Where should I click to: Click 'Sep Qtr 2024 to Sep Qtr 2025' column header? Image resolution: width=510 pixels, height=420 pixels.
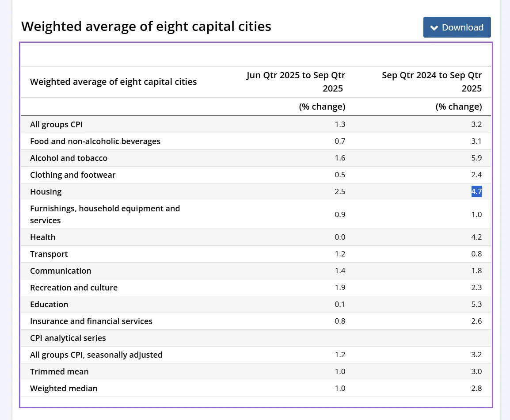tap(432, 82)
